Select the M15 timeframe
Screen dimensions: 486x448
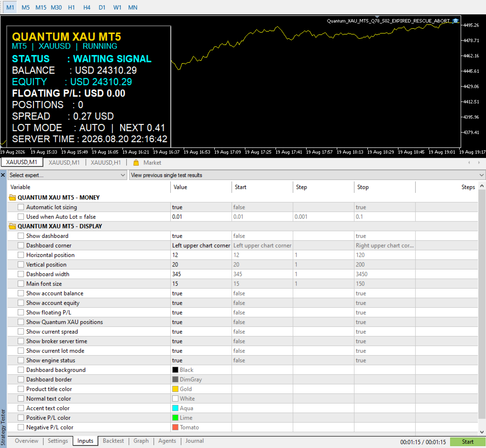pyautogui.click(x=41, y=8)
